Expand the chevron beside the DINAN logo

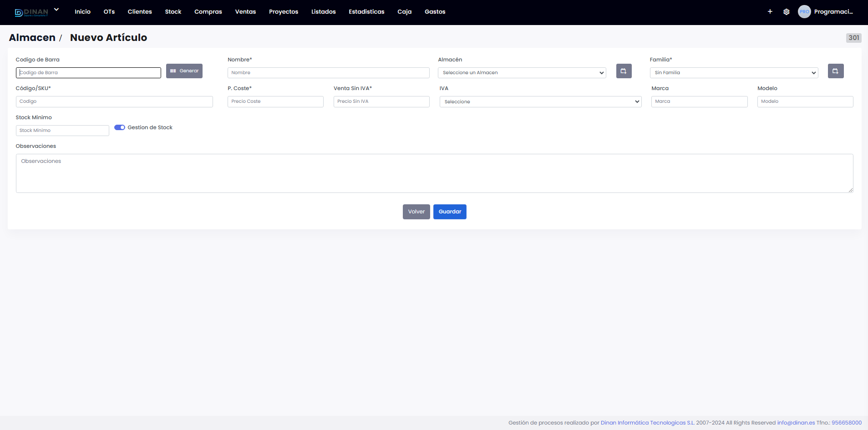click(x=56, y=10)
